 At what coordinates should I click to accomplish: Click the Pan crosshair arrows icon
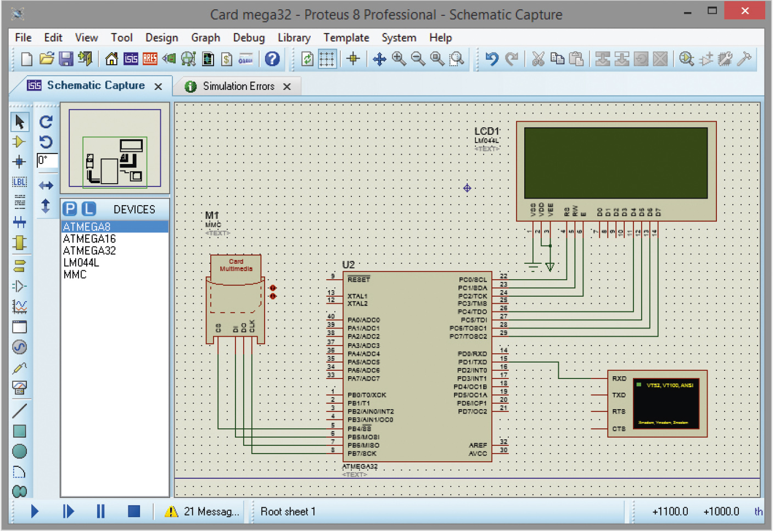click(379, 59)
